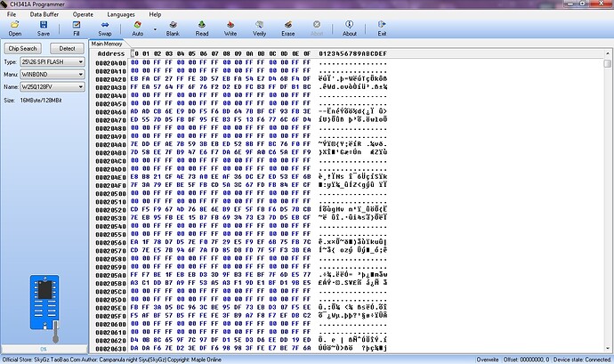
Task: Click the Save toolbar icon
Action: [x=44, y=27]
